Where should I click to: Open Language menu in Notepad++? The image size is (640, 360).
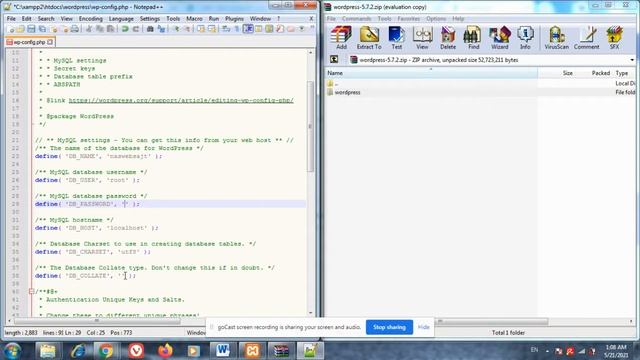[x=121, y=19]
